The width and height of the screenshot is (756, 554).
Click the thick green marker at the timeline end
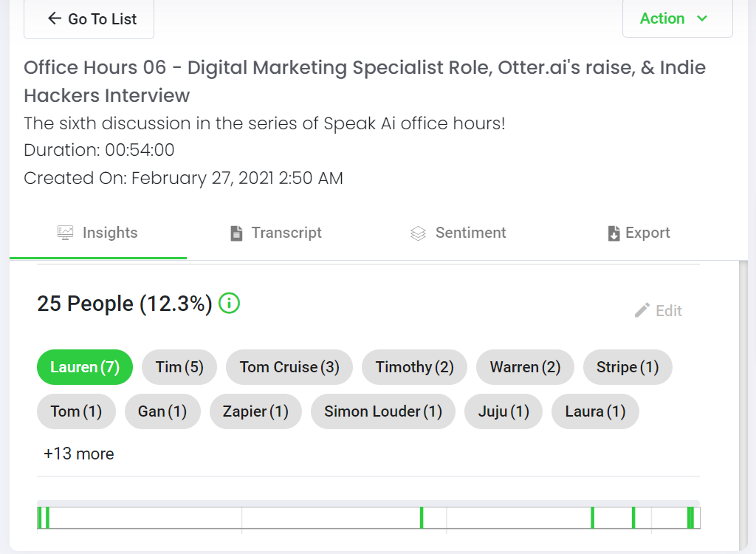690,518
